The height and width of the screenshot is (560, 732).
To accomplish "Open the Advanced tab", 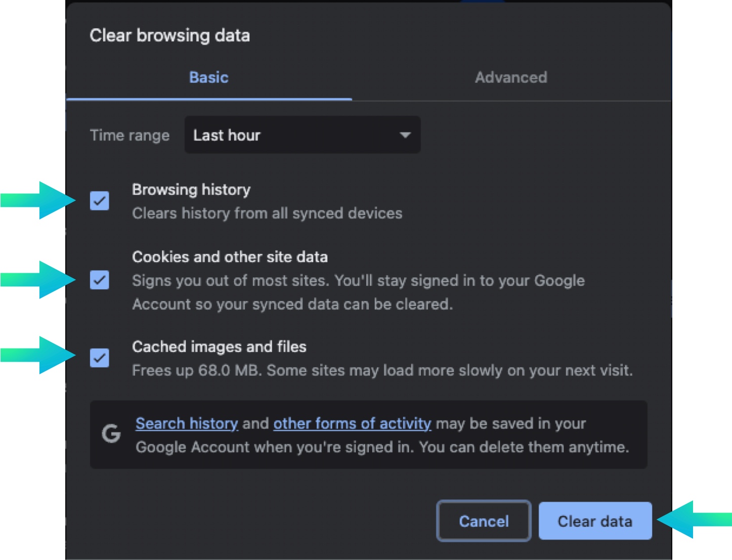I will [x=510, y=77].
